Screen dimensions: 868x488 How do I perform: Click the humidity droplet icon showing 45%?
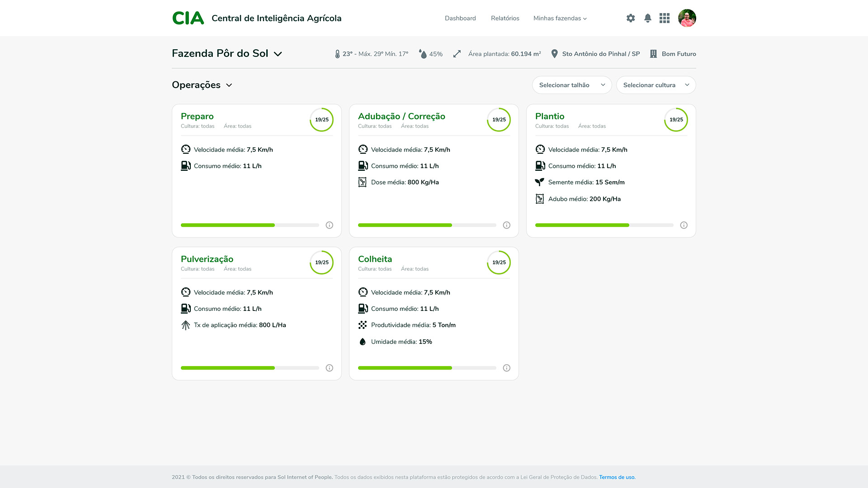click(422, 53)
